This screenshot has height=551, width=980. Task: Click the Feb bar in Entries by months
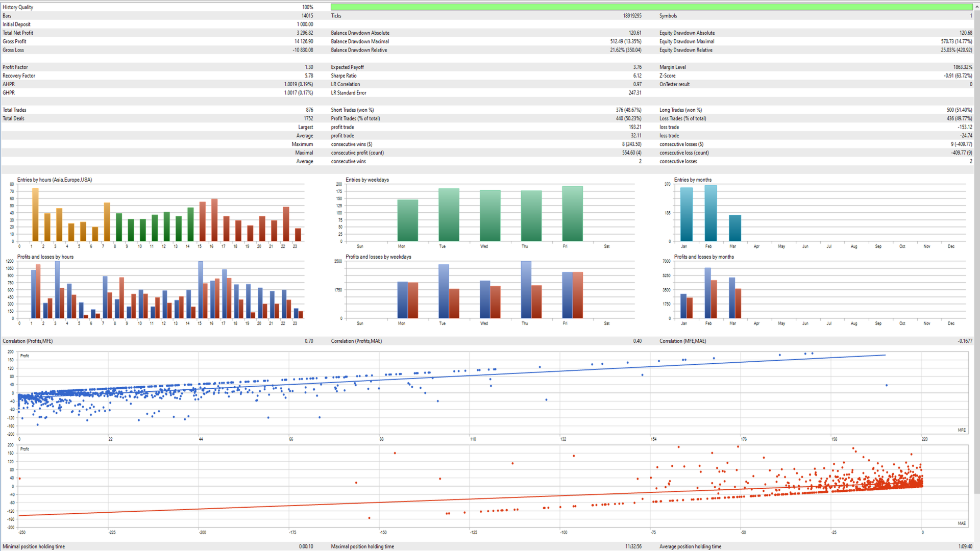[710, 214]
